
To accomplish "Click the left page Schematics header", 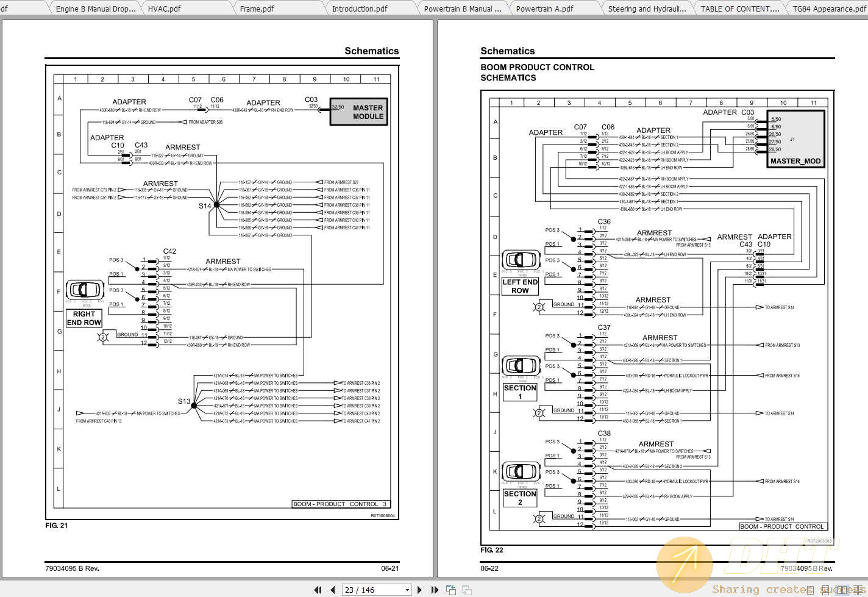I will pos(371,51).
